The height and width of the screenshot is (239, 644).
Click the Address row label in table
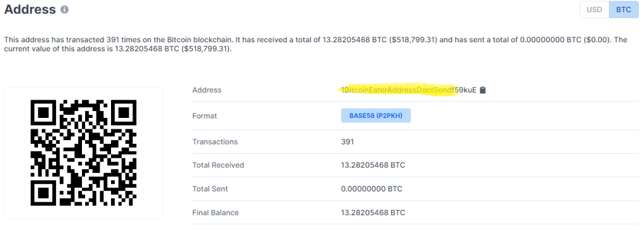(207, 90)
